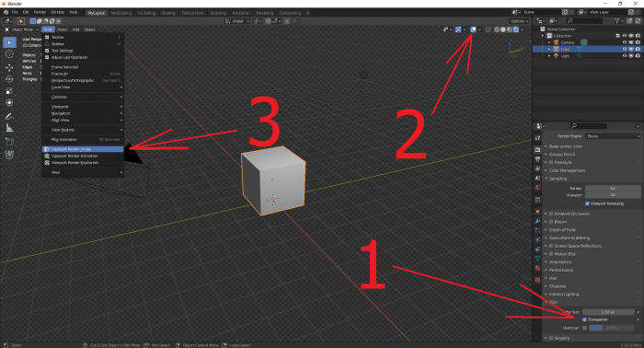
Task: Select the Add Cube tool
Action: click(x=9, y=142)
